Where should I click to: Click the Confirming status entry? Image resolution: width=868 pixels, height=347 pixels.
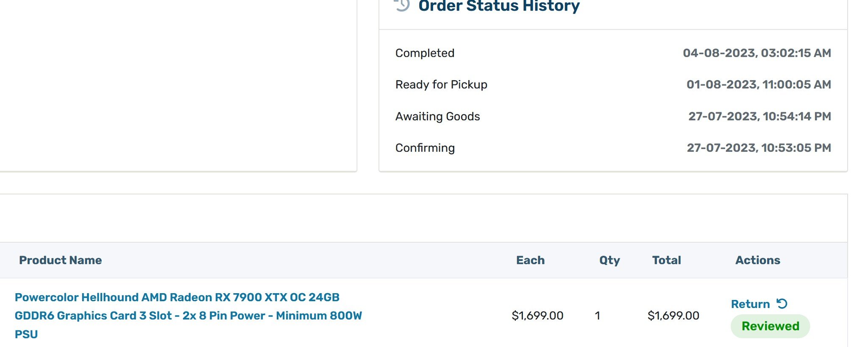425,148
